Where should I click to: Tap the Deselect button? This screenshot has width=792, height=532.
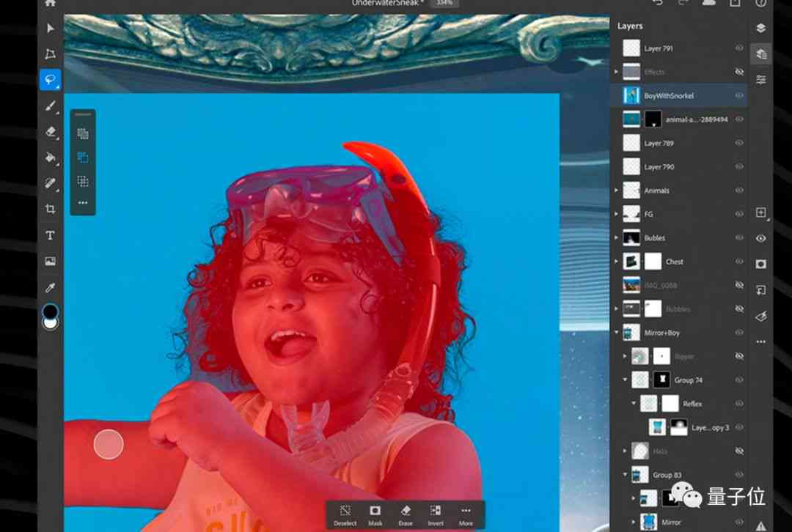tap(345, 515)
